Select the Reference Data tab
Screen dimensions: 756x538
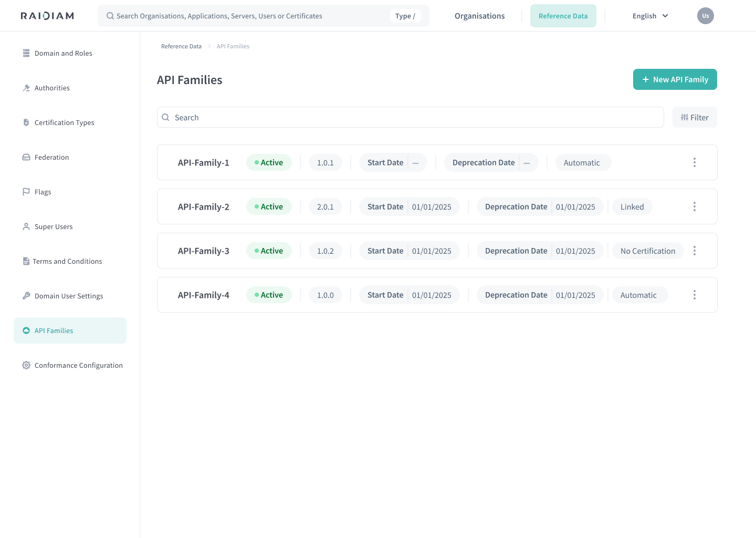coord(563,16)
